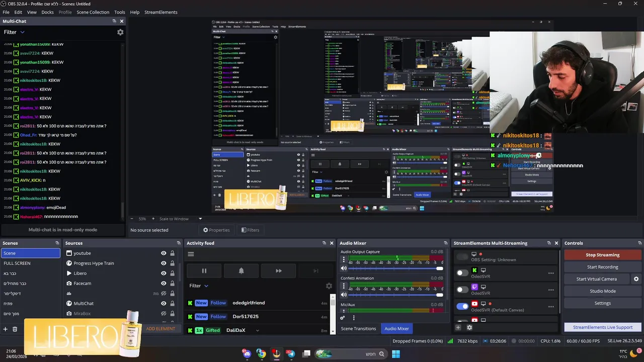The height and width of the screenshot is (362, 644).
Task: Show the hidden MiraBox source
Action: 164,314
